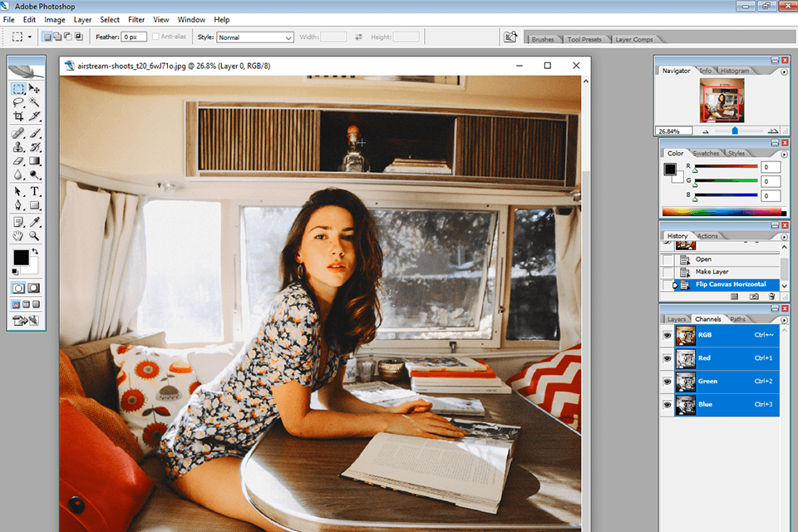
Task: Open the Color panel options menu
Action: click(x=784, y=155)
